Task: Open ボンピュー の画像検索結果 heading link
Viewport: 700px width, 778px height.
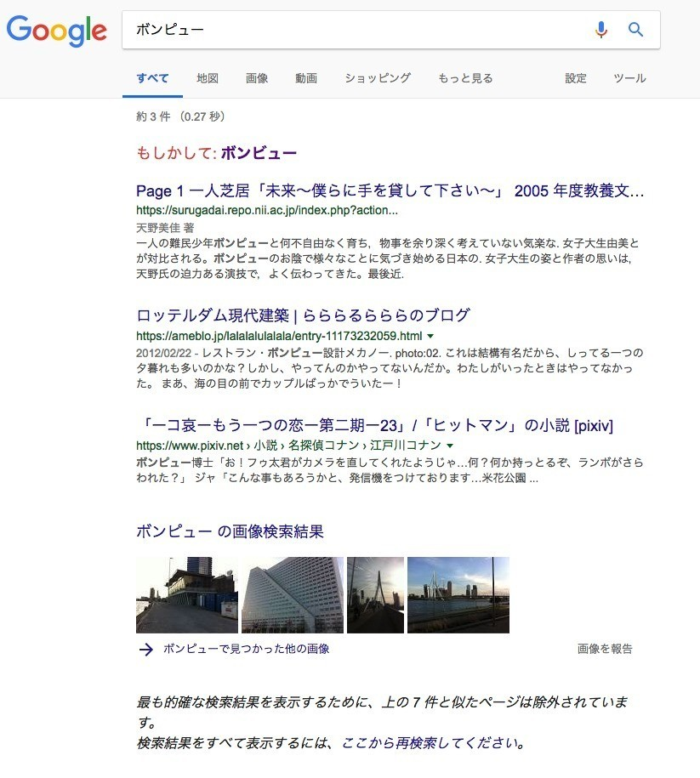Action: (x=230, y=532)
